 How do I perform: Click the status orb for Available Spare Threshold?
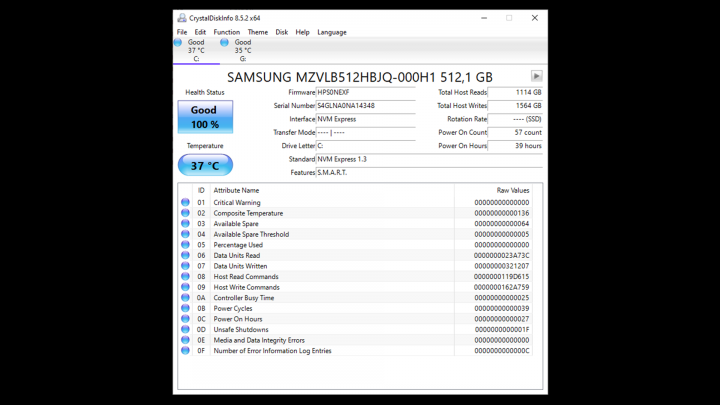(x=185, y=234)
